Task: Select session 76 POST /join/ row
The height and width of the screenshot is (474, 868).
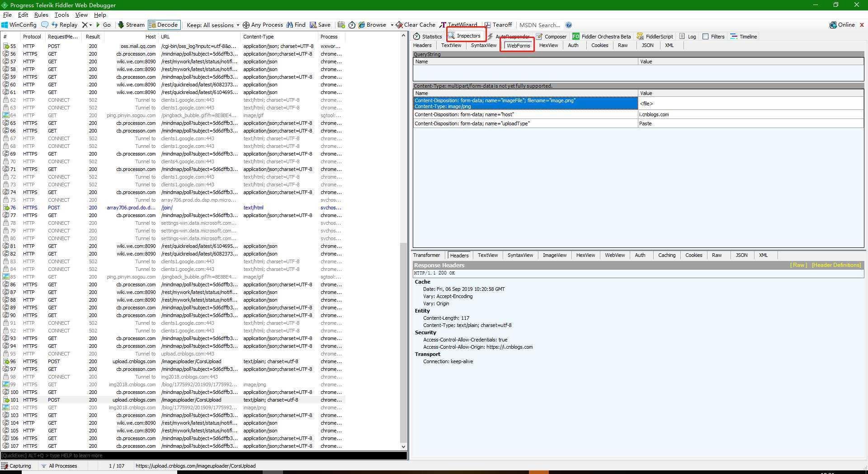Action: point(173,208)
